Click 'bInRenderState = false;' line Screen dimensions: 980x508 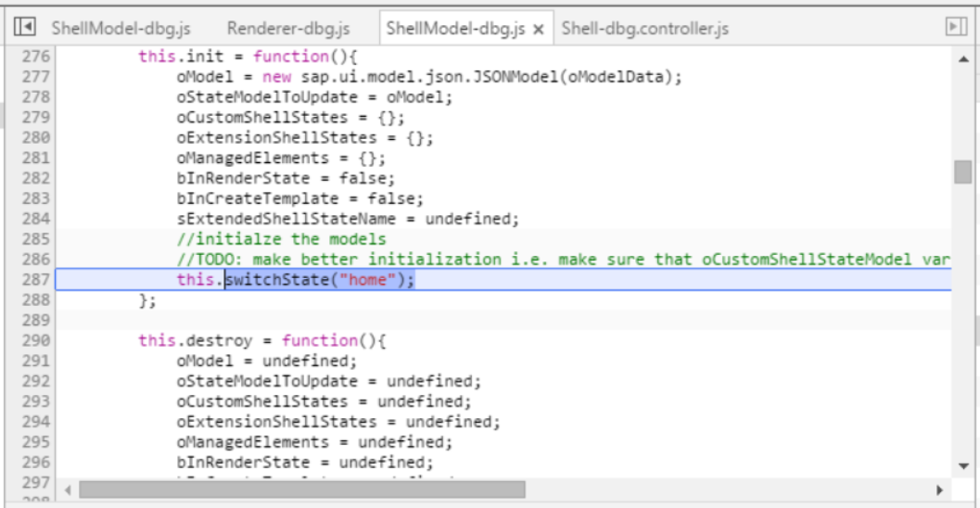pyautogui.click(x=286, y=178)
